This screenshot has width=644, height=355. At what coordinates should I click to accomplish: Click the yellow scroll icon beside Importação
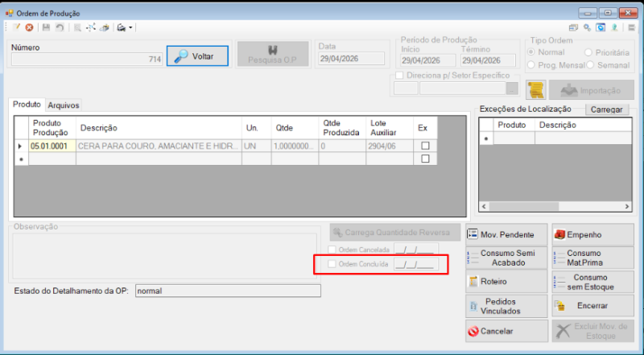pos(536,90)
